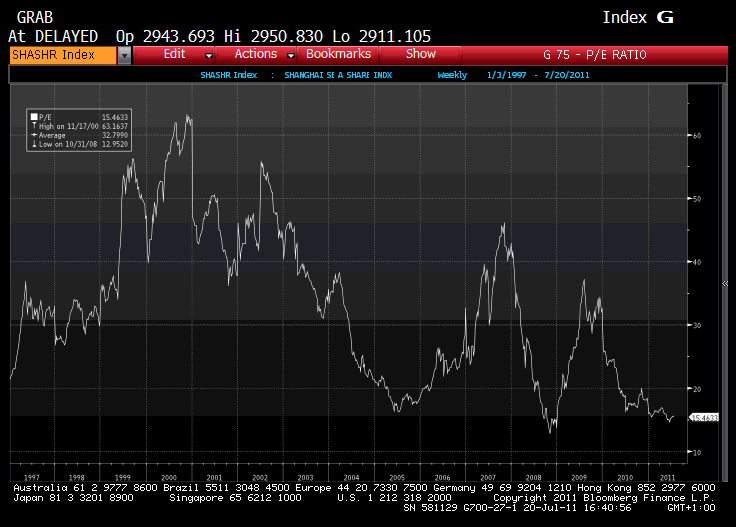736x527 pixels.
Task: Click the SHASHR Index ticker field
Action: pyautogui.click(x=62, y=55)
